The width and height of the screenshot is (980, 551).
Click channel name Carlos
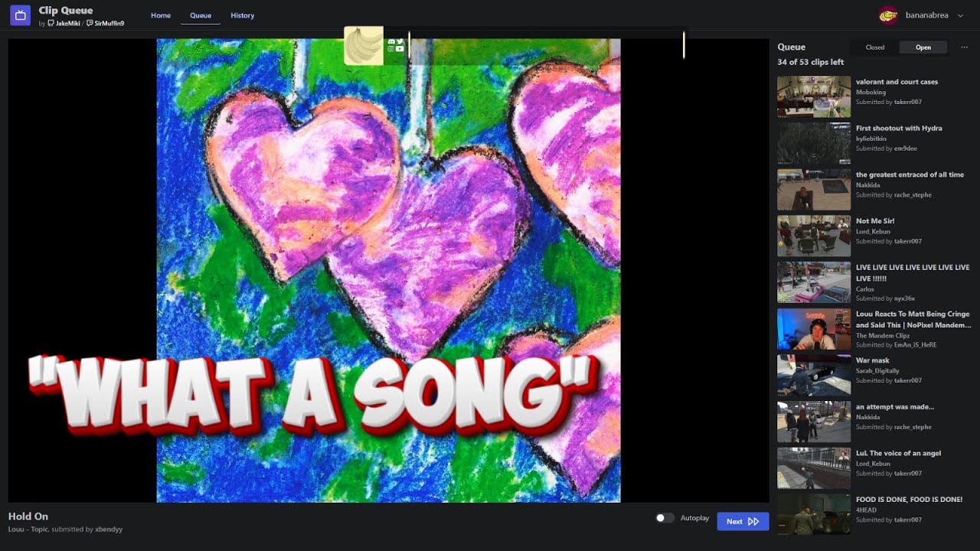865,289
